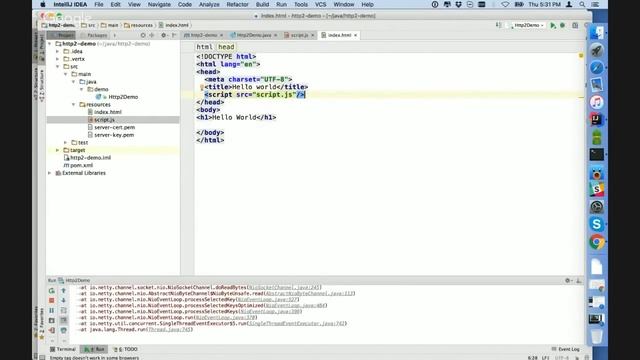Run the Http2Demo configuration with the green play button
This screenshot has height=360, width=640.
pyautogui.click(x=553, y=25)
